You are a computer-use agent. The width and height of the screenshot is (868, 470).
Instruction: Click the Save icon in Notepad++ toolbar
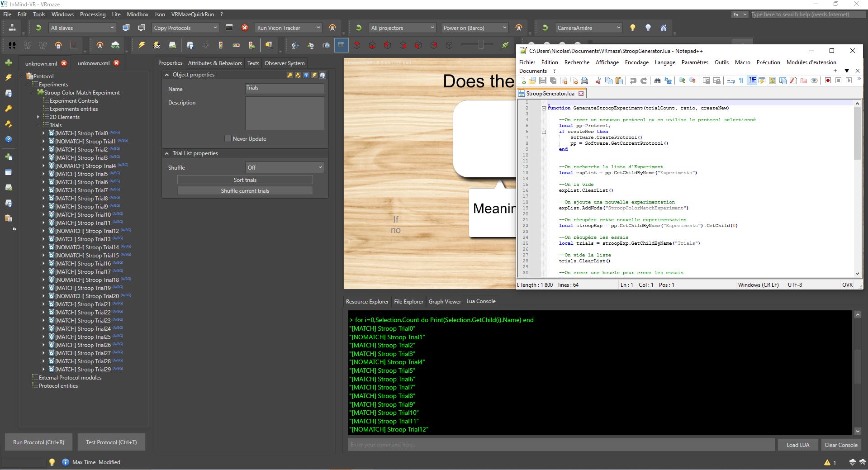pos(543,81)
